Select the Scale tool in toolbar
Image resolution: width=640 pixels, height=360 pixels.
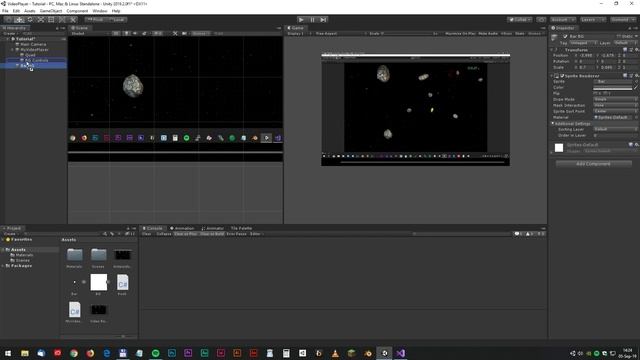tap(40, 20)
